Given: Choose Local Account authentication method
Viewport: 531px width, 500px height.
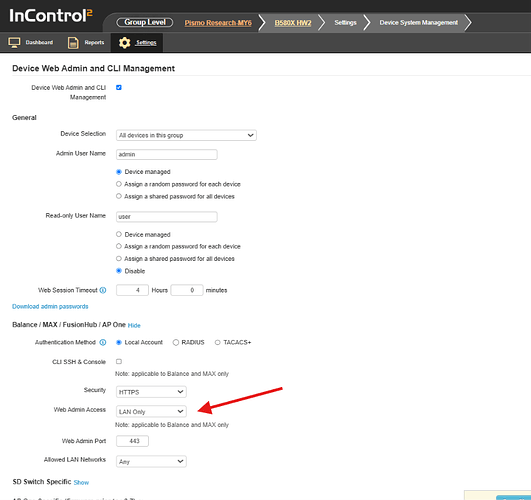Looking at the screenshot, I should click(x=119, y=342).
